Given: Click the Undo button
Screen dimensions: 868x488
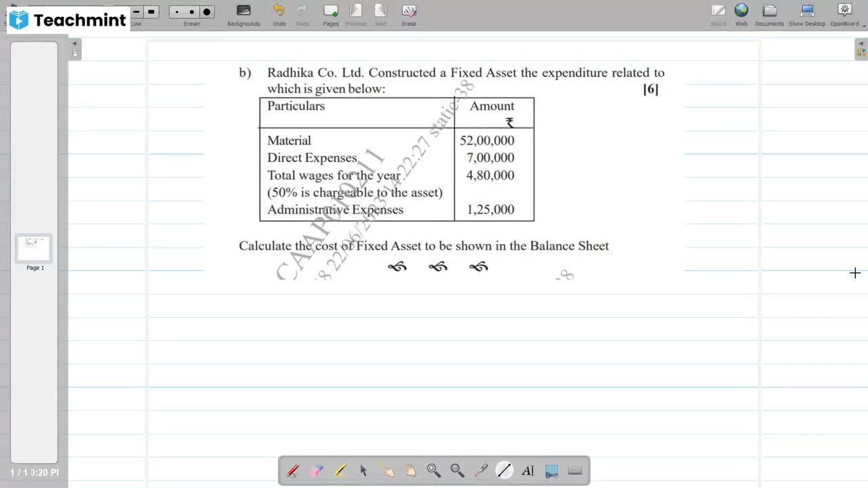Looking at the screenshot, I should coord(279,14).
